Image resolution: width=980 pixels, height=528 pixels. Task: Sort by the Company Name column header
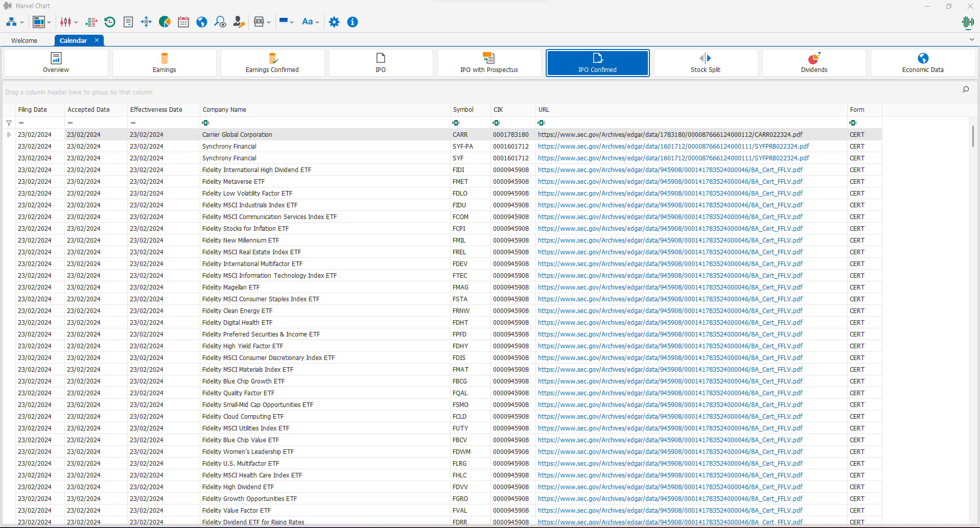coord(325,110)
